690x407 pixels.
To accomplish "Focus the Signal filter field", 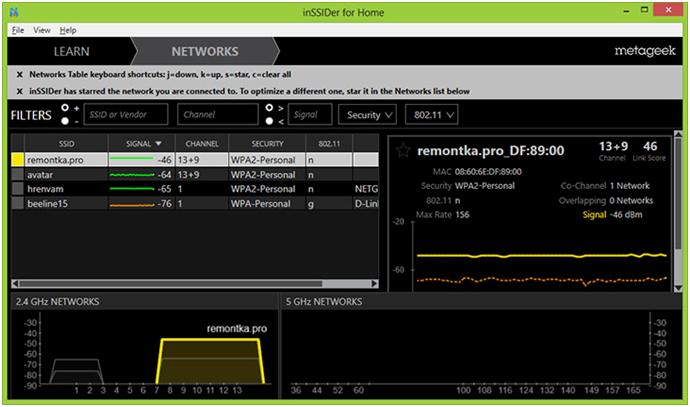I will click(310, 114).
